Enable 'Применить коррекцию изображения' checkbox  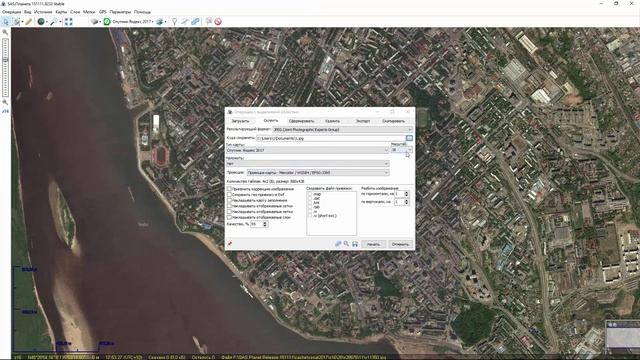pos(229,189)
